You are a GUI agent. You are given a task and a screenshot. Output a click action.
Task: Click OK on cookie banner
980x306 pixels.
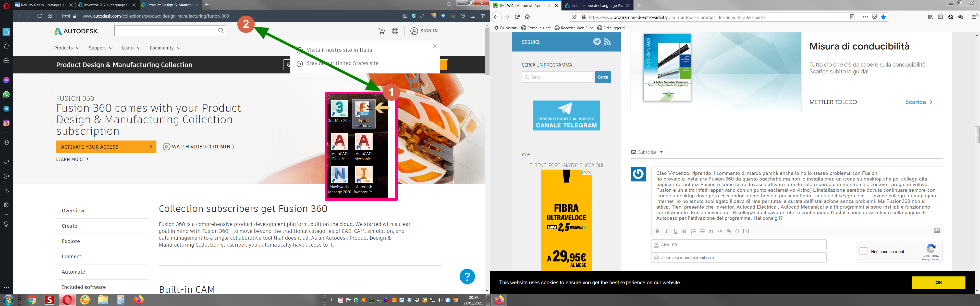(x=939, y=283)
